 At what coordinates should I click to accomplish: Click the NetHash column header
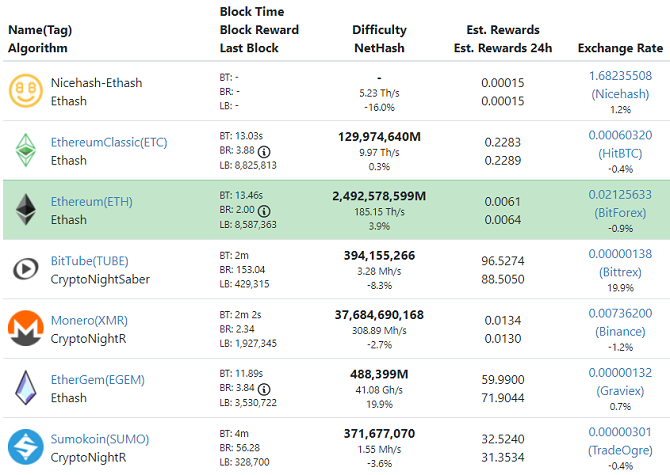pyautogui.click(x=379, y=48)
